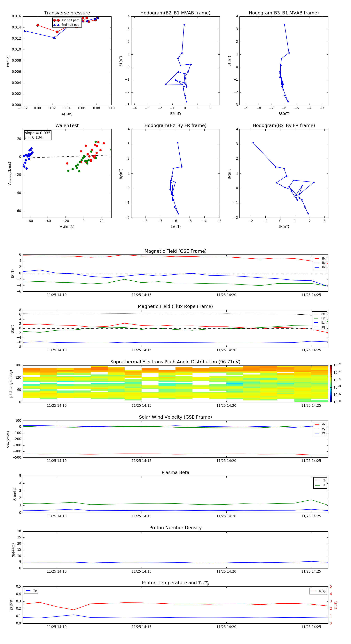Select the |B| legend entry in the Flux Rope panel

(x=320, y=327)
